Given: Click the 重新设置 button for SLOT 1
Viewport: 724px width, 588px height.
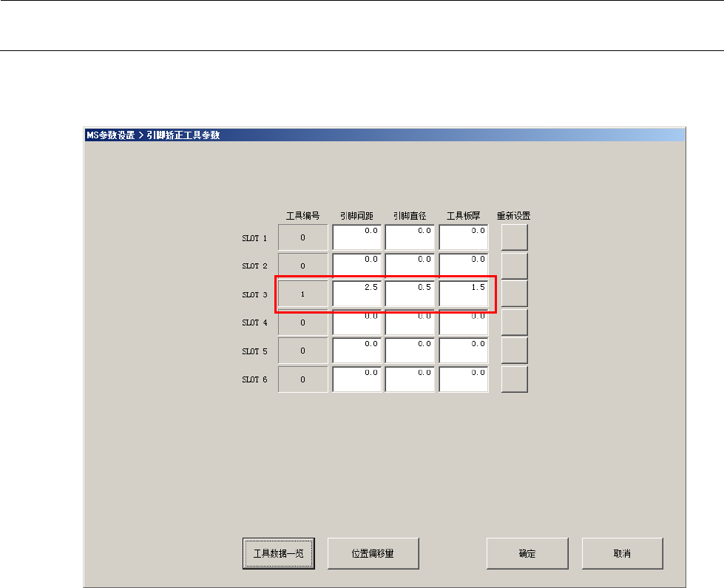Looking at the screenshot, I should coord(515,237).
